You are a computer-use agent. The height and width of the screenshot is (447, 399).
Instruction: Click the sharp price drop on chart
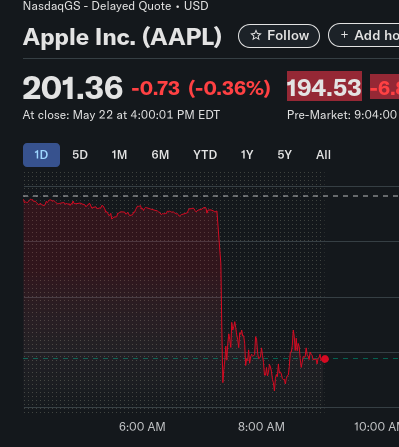coord(221,293)
